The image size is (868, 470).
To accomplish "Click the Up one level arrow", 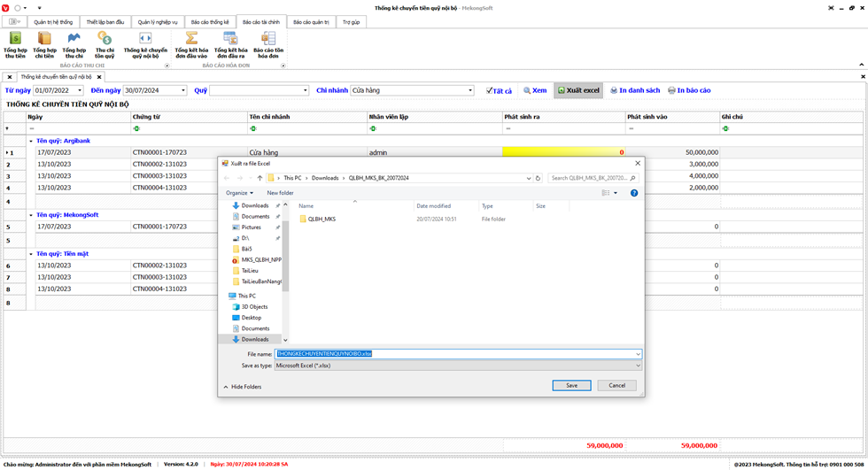I will click(x=260, y=178).
